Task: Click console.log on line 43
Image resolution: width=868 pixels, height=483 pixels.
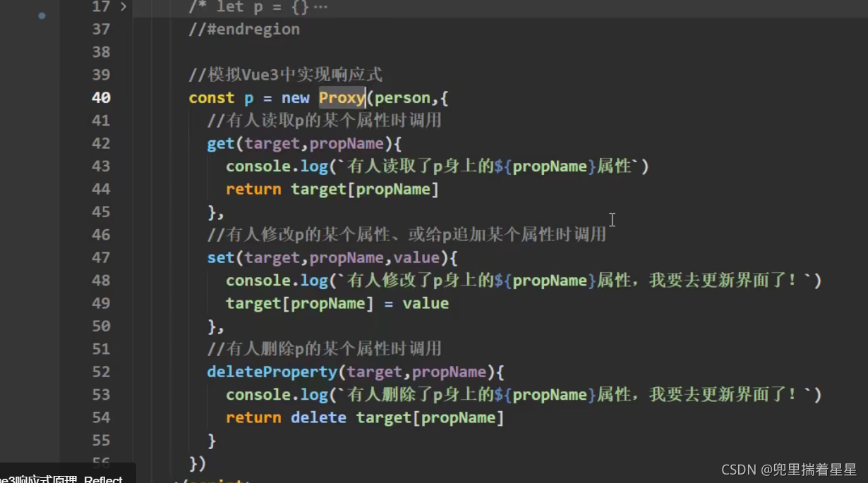Action: pos(277,166)
